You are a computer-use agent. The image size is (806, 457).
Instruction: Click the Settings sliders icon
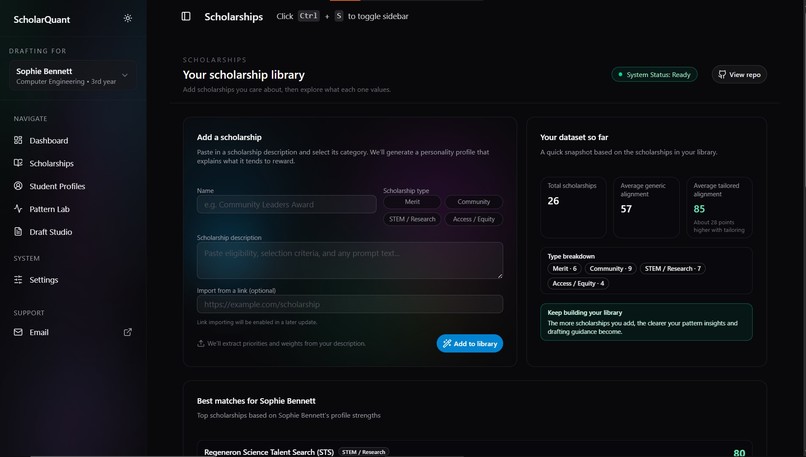(x=18, y=280)
